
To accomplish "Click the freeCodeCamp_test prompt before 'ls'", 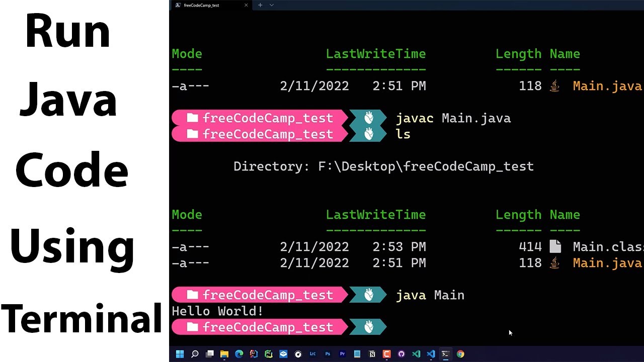I will [279, 134].
